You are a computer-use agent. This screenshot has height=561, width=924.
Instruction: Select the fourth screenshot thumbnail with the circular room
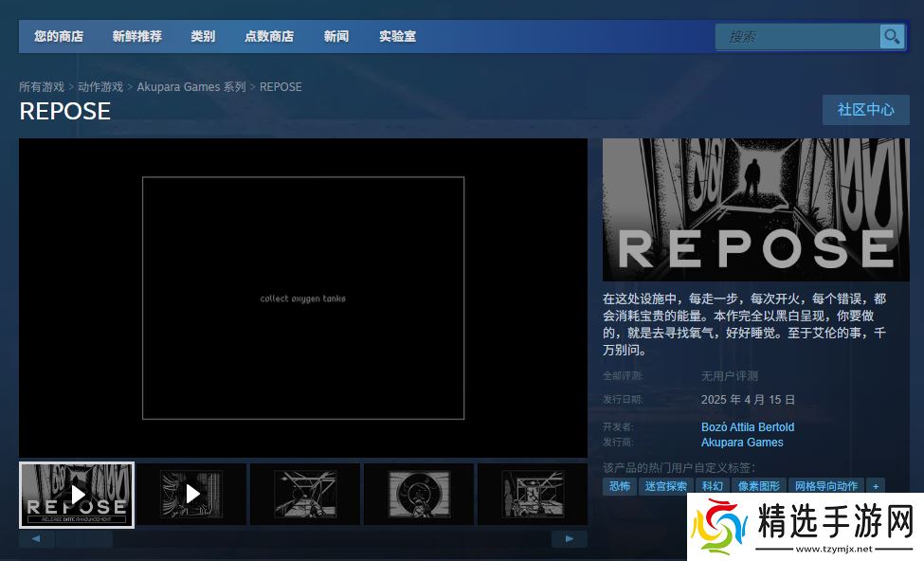[x=419, y=494]
